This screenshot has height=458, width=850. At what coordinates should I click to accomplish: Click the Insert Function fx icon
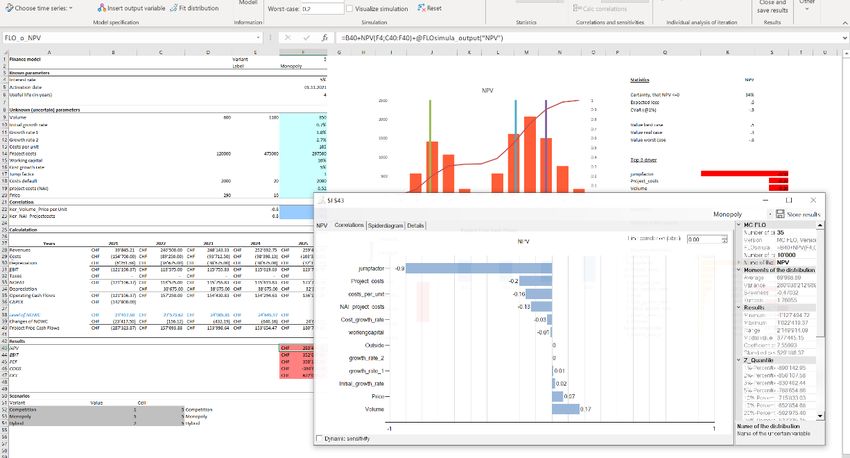tap(325, 38)
